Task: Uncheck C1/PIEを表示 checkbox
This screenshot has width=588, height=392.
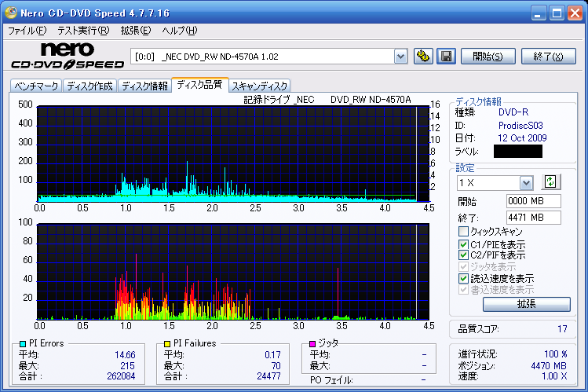Action: pyautogui.click(x=463, y=244)
